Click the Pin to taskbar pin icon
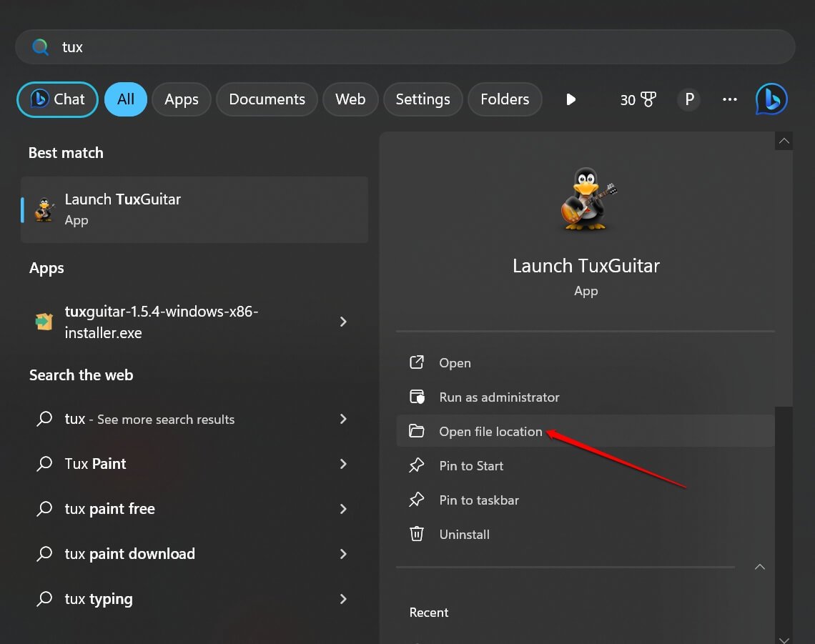Image resolution: width=815 pixels, height=644 pixels. click(x=416, y=500)
